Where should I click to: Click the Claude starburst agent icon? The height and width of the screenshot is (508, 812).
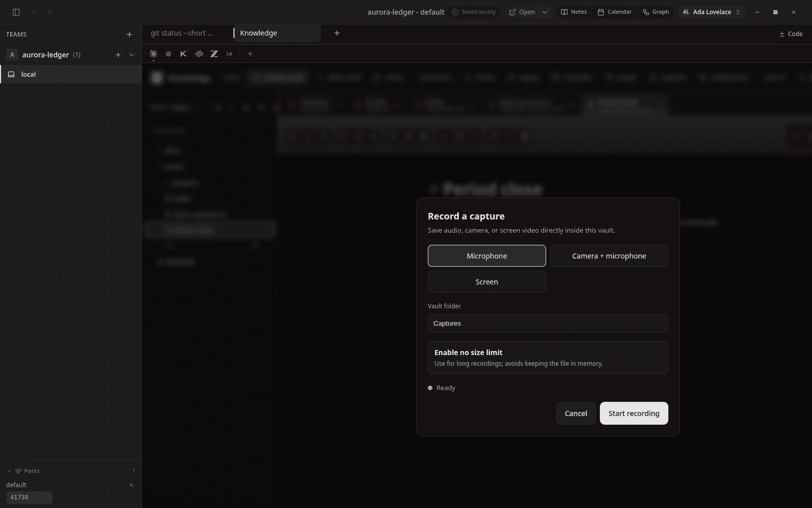(153, 54)
